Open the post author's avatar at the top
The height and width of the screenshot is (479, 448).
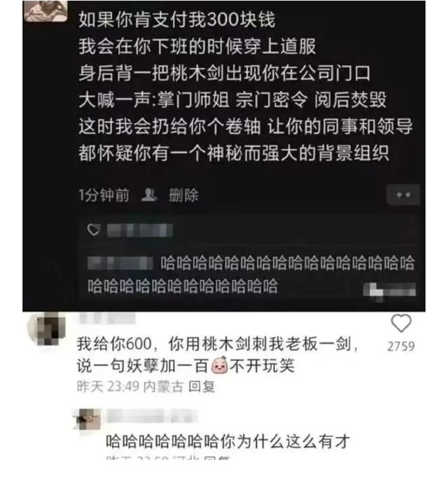pyautogui.click(x=45, y=11)
